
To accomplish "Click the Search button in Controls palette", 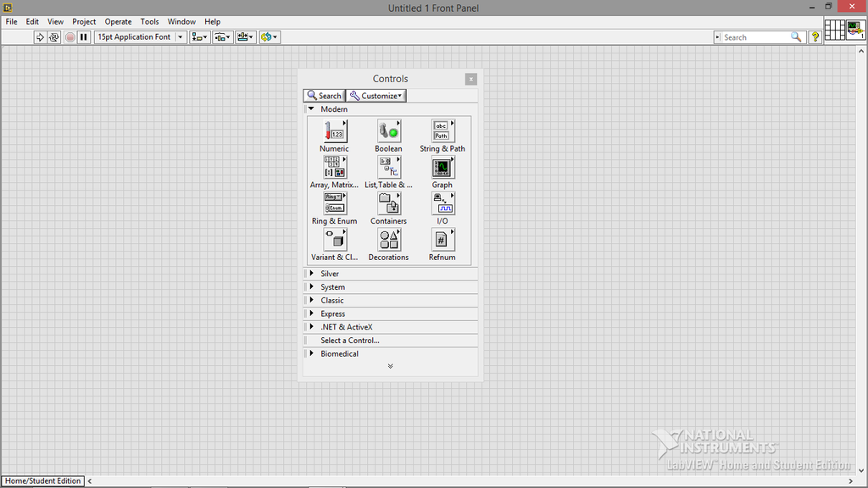I will (325, 96).
